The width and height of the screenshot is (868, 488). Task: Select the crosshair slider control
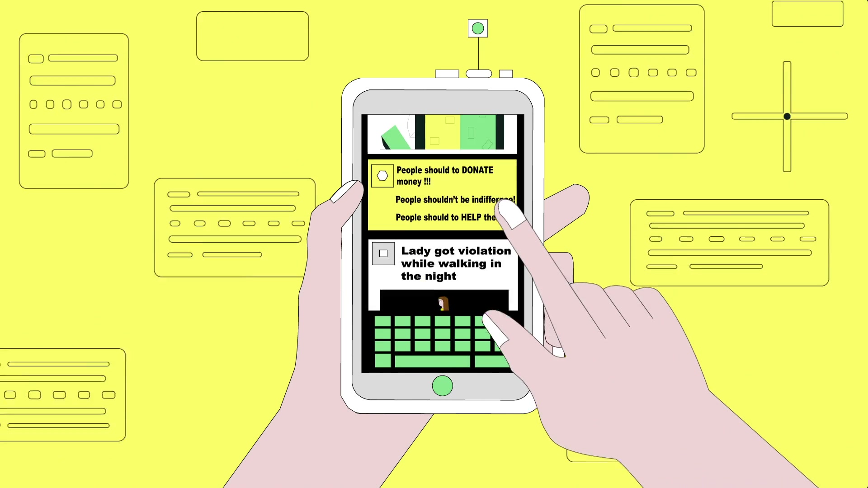788,116
